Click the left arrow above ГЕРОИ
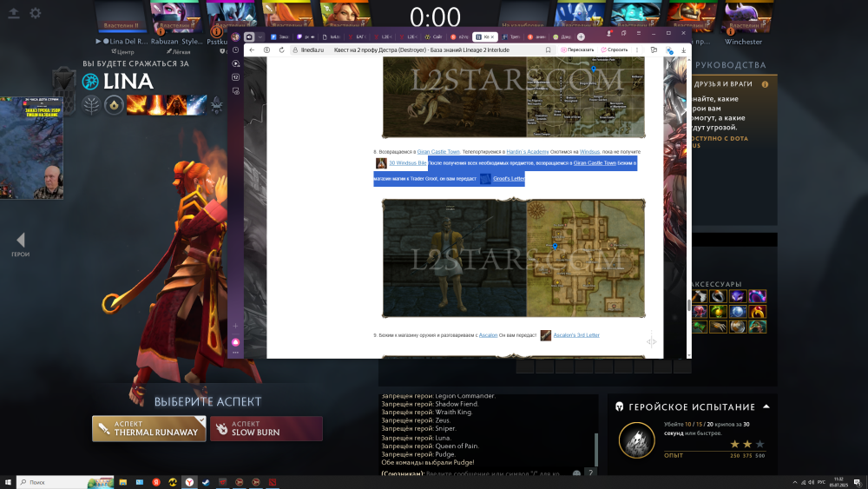 point(21,240)
